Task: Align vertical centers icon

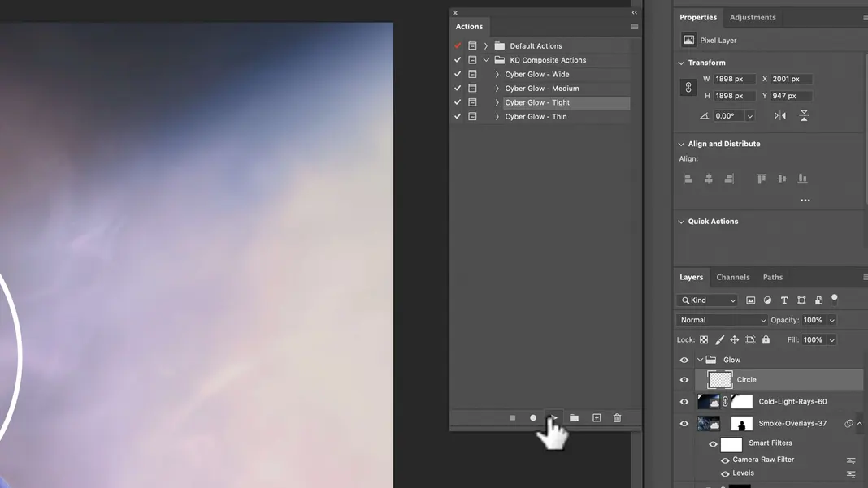Action: 782,179
